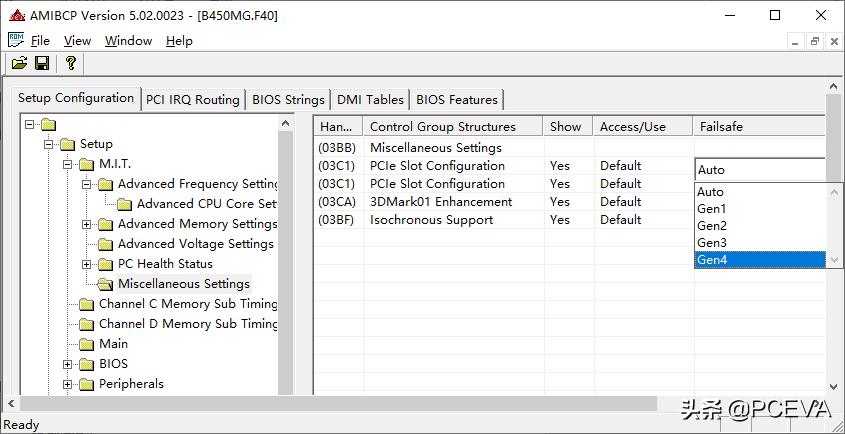Switch to the BIOS Strings tab
The height and width of the screenshot is (434, 845).
tap(288, 99)
